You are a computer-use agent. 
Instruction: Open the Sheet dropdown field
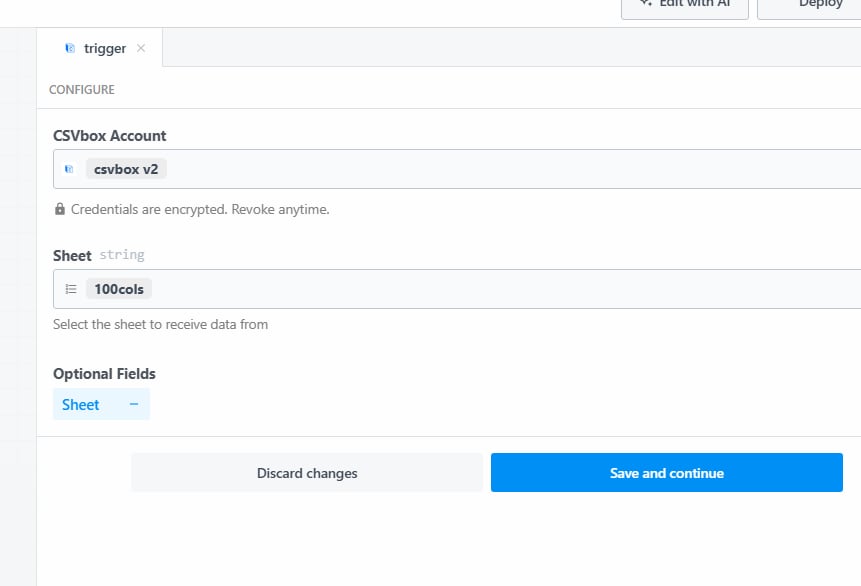457,289
